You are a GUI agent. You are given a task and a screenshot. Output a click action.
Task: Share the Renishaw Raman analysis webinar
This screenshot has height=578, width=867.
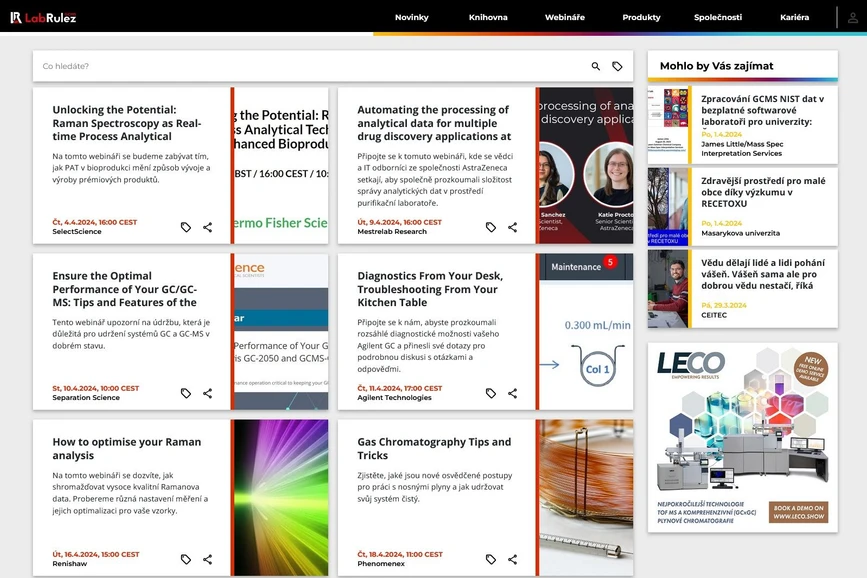207,559
